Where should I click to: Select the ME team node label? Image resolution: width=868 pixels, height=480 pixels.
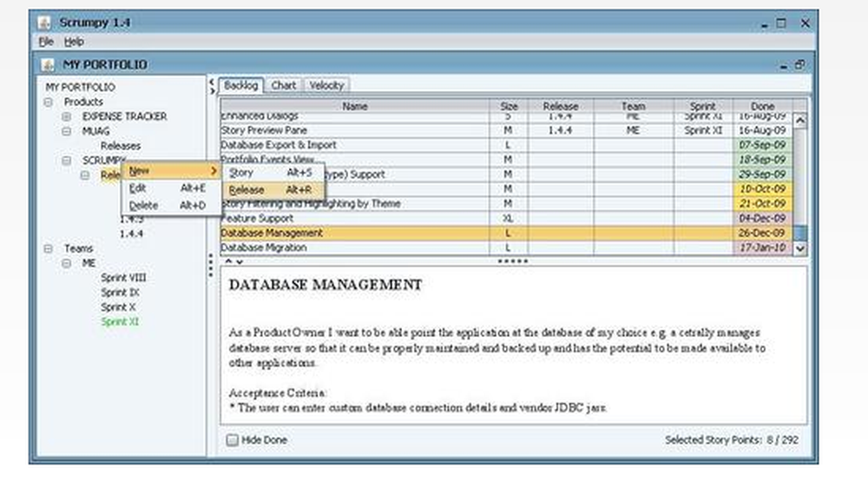(89, 264)
